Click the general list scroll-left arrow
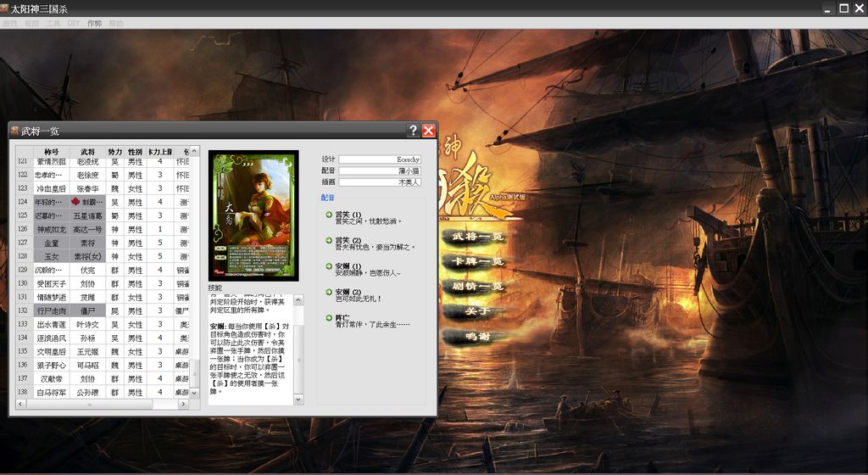The height and width of the screenshot is (475, 868). 20,404
